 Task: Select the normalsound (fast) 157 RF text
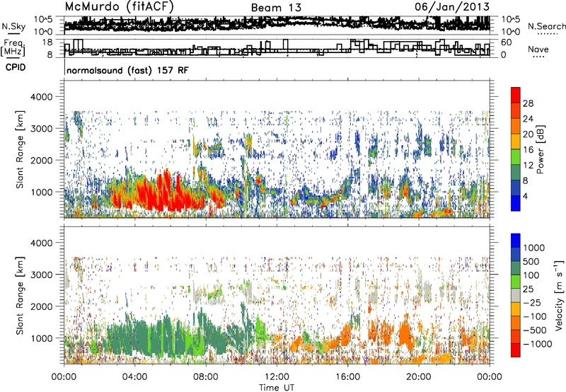coord(127,70)
